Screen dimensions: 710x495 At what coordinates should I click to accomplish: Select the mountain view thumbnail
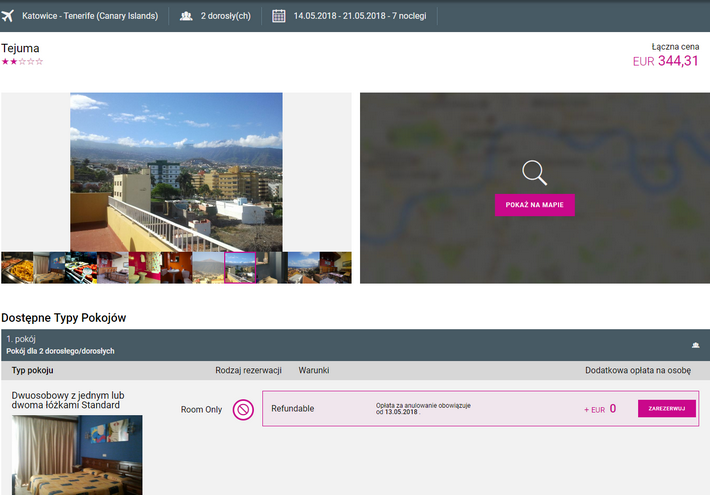[x=208, y=267]
